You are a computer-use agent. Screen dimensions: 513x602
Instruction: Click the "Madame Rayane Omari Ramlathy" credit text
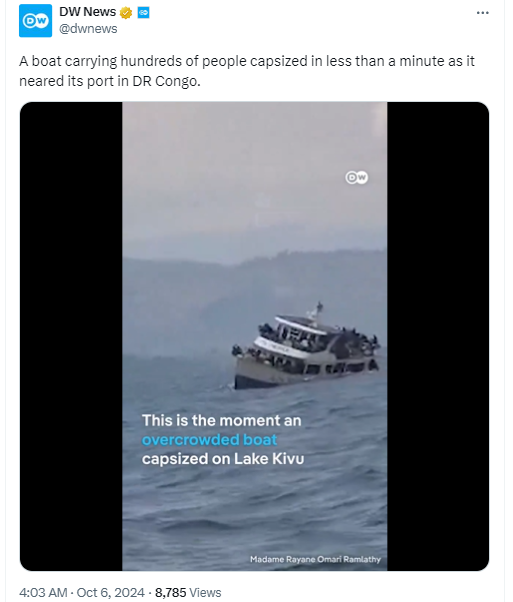click(x=315, y=559)
